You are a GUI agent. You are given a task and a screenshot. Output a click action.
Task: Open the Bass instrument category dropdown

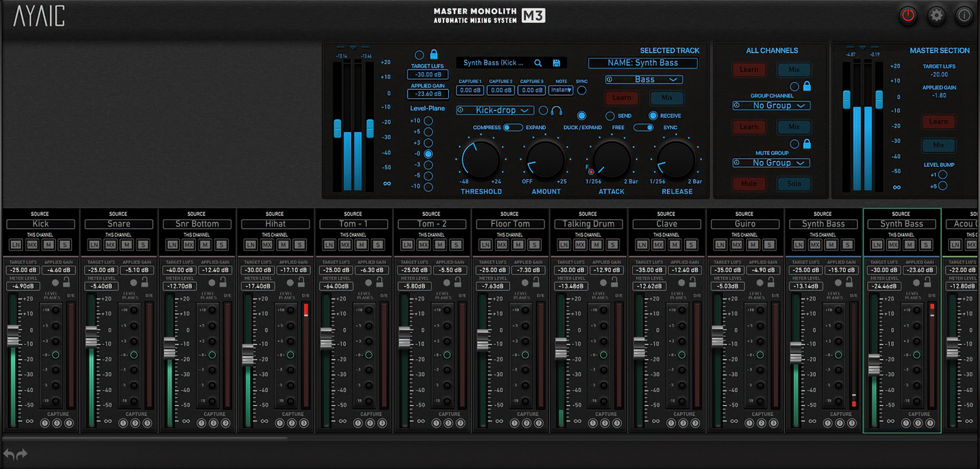tap(643, 79)
